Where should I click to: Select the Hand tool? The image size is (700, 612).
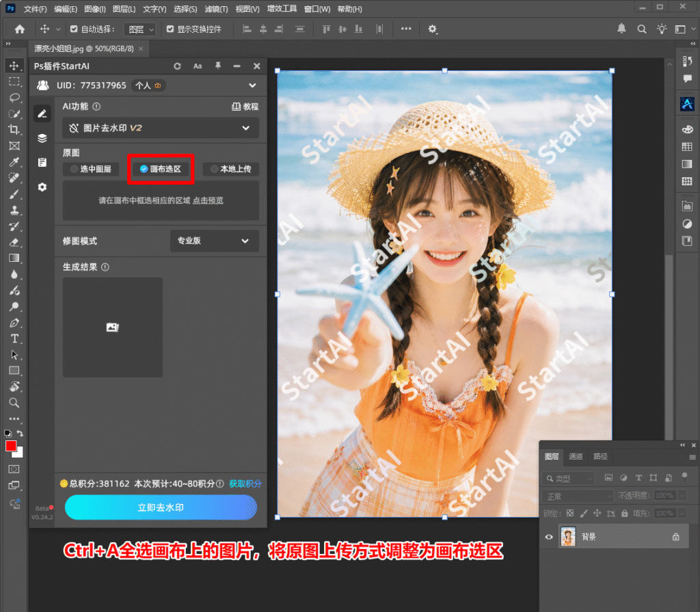pos(14,386)
